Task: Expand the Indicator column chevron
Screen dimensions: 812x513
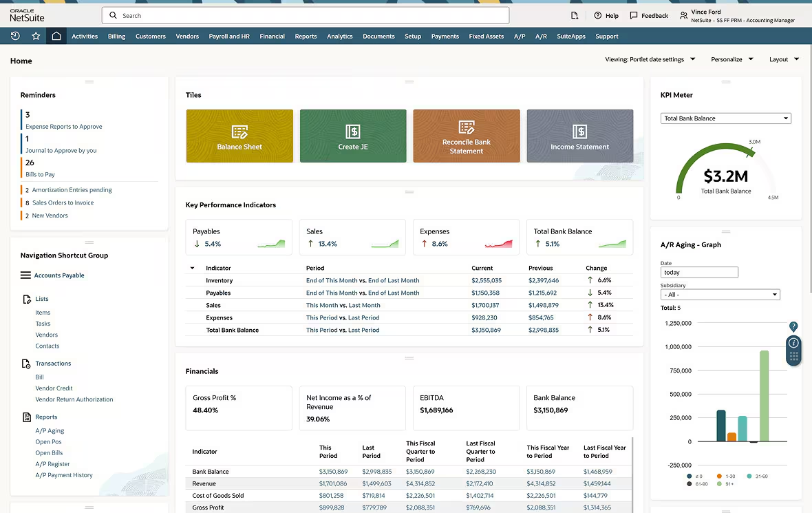Action: (x=192, y=268)
